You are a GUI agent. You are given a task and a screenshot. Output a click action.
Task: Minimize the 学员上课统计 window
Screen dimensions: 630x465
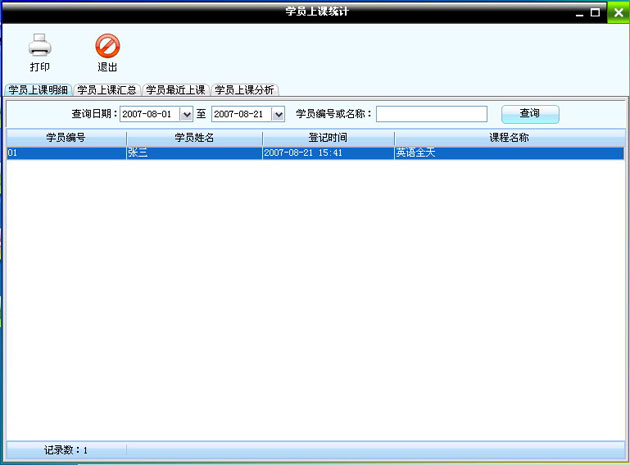click(x=581, y=12)
